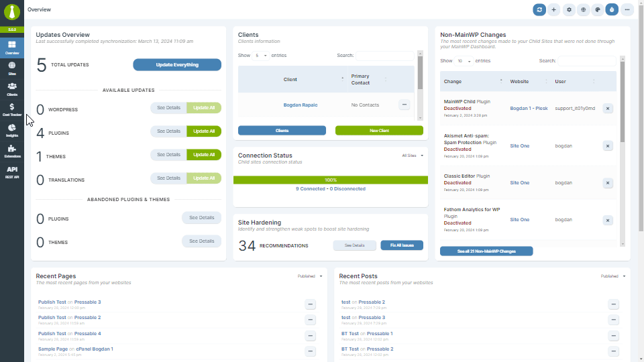Open actions menu for Publish Test on Pressable 3

(311, 304)
